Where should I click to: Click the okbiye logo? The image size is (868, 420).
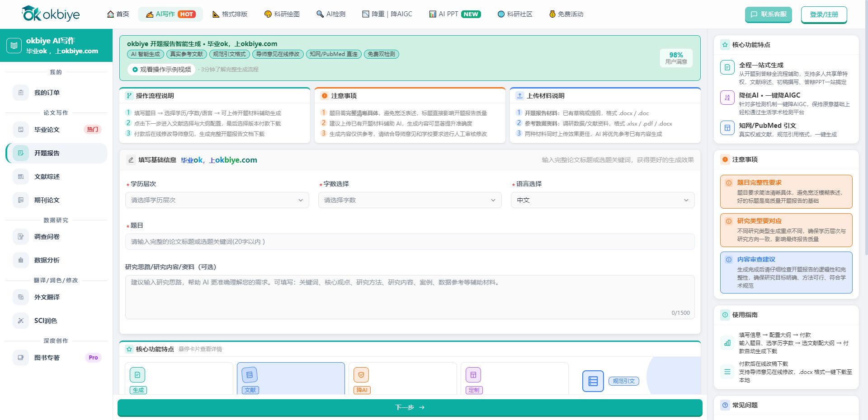[x=51, y=14]
